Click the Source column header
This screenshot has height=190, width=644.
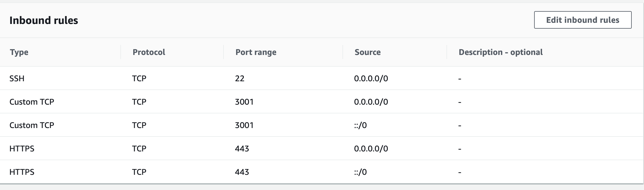[368, 52]
